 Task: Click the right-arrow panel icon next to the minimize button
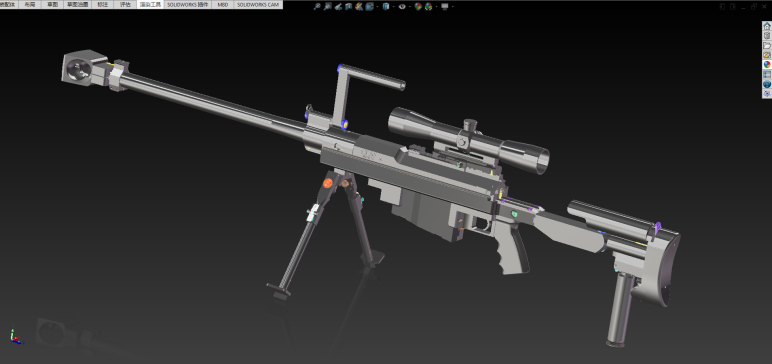point(733,6)
